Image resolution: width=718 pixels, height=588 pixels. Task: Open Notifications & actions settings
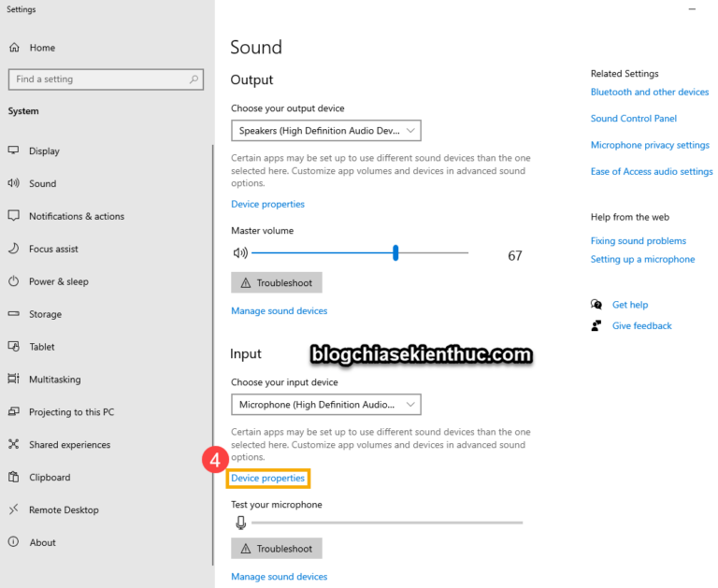coord(76,216)
